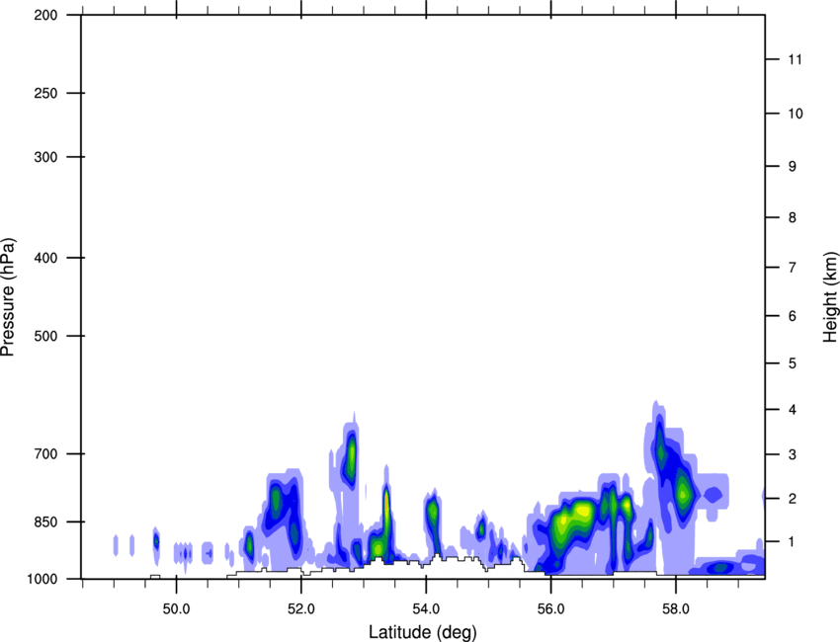Click the 9 km height label

[x=793, y=167]
